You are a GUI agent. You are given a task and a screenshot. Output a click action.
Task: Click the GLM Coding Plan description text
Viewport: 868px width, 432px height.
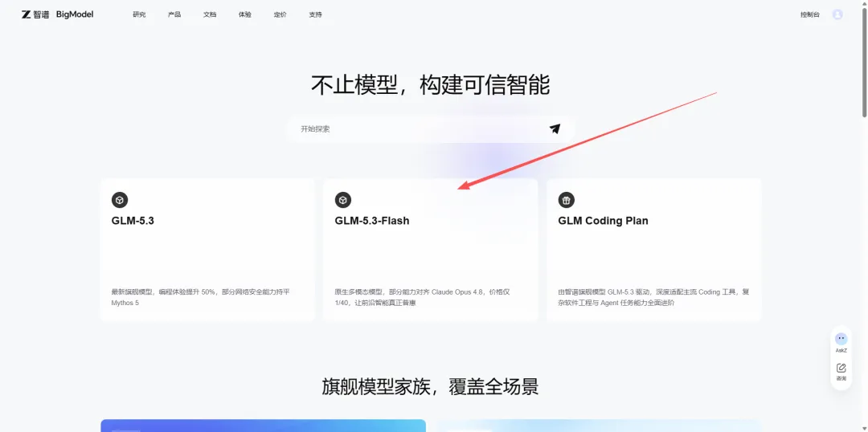click(x=653, y=297)
